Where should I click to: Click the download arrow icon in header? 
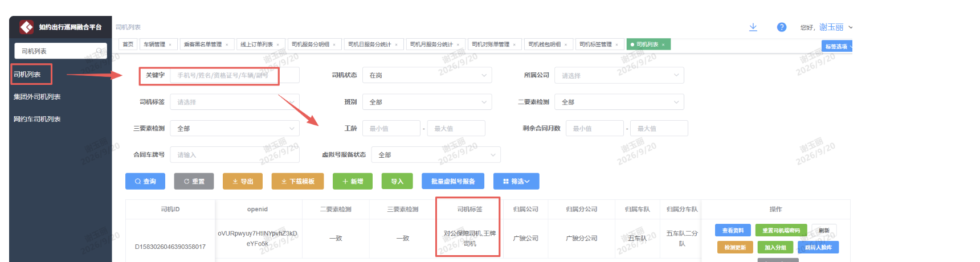pyautogui.click(x=753, y=27)
